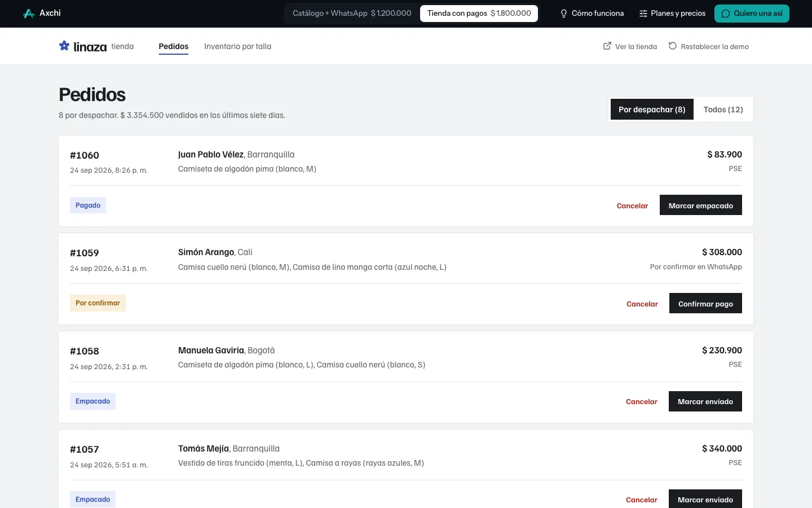Click the $ 83.900 order total
Image resolution: width=812 pixels, height=508 pixels.
[x=725, y=154]
